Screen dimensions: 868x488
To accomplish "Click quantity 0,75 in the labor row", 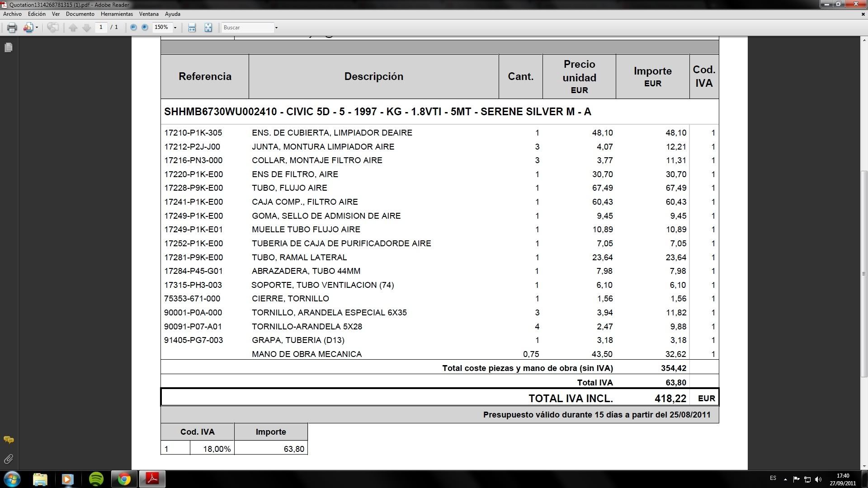I will pos(531,354).
